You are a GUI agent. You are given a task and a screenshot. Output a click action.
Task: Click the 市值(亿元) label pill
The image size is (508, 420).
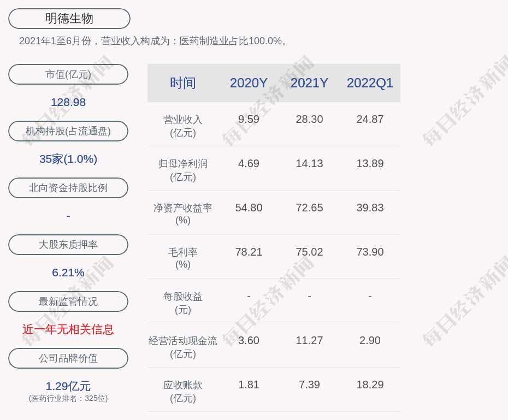[68, 74]
